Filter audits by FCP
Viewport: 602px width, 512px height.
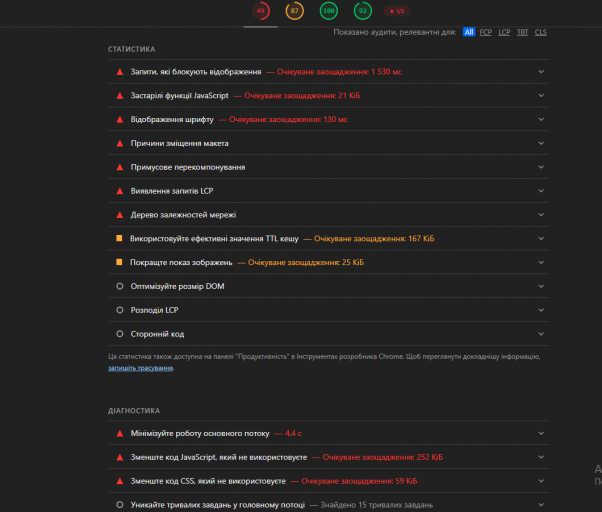click(486, 32)
